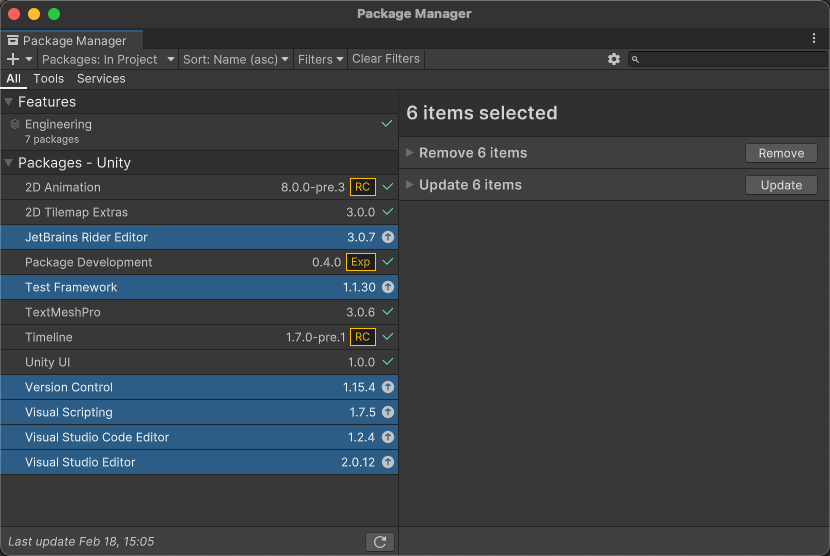Image resolution: width=830 pixels, height=556 pixels.
Task: Open the Packages: In Project dropdown
Action: [x=107, y=59]
